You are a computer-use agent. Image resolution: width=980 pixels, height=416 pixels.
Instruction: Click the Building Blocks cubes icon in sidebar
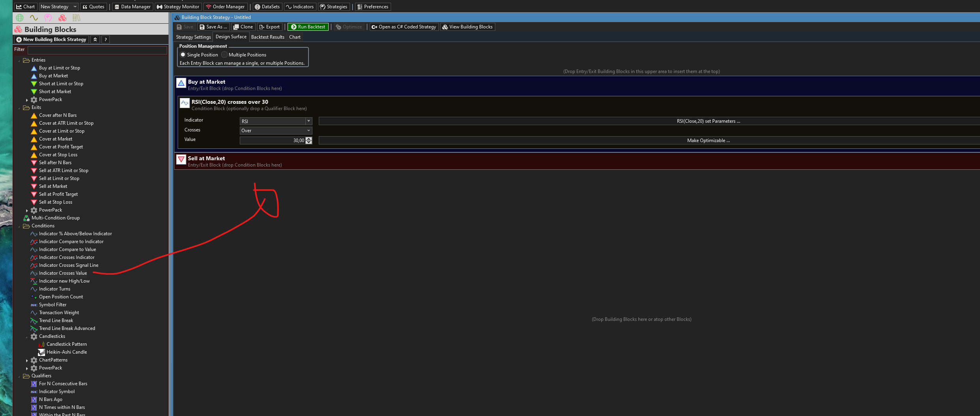62,18
